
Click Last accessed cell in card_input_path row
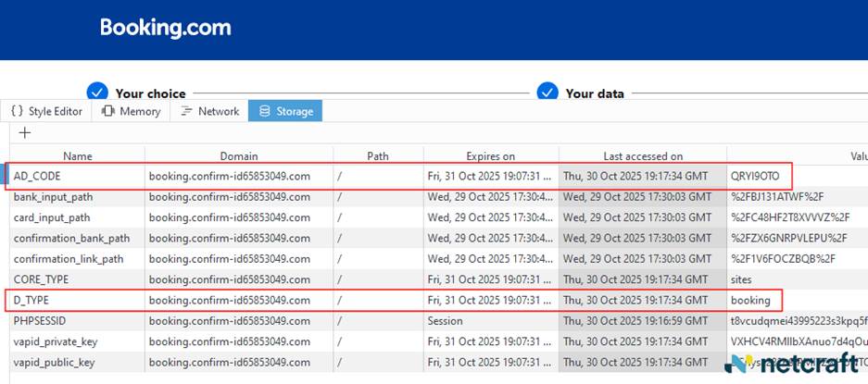point(643,217)
